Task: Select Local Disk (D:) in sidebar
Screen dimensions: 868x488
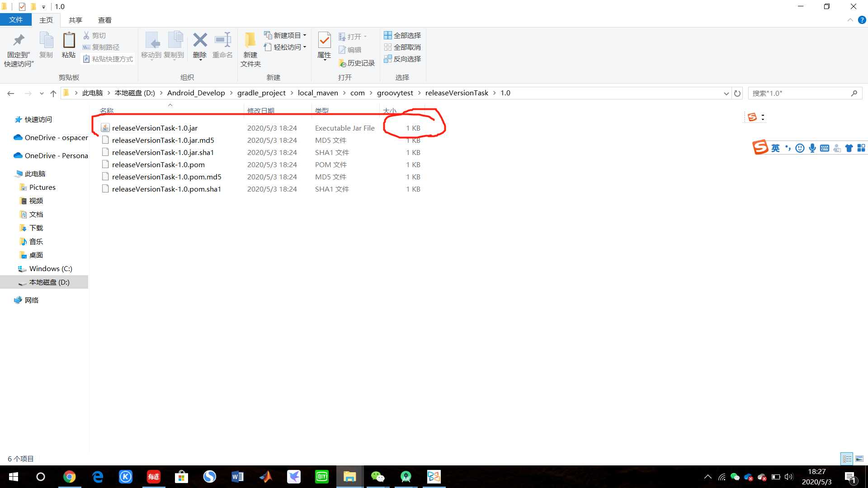Action: 44,282
